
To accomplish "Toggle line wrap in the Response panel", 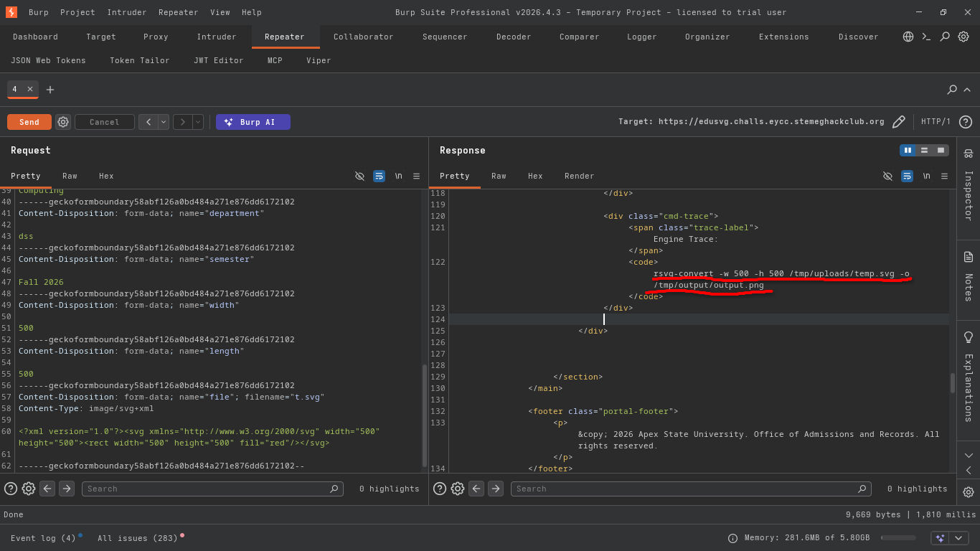I will pos(907,176).
